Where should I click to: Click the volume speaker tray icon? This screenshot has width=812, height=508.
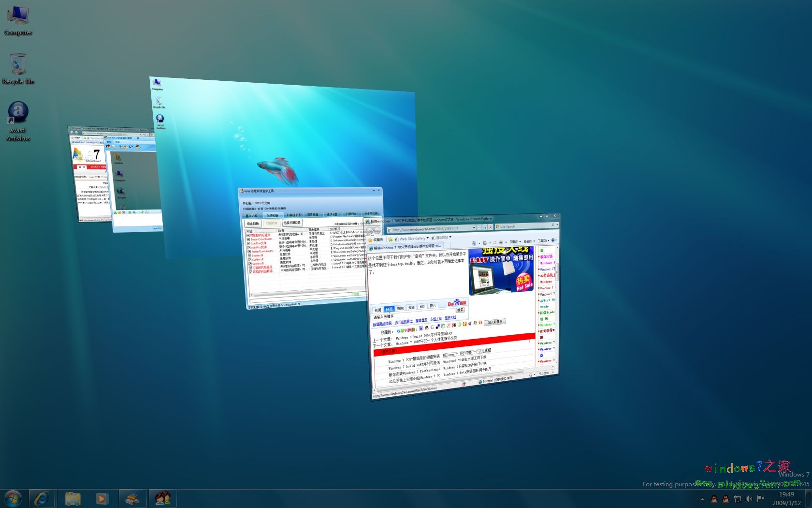tap(749, 499)
